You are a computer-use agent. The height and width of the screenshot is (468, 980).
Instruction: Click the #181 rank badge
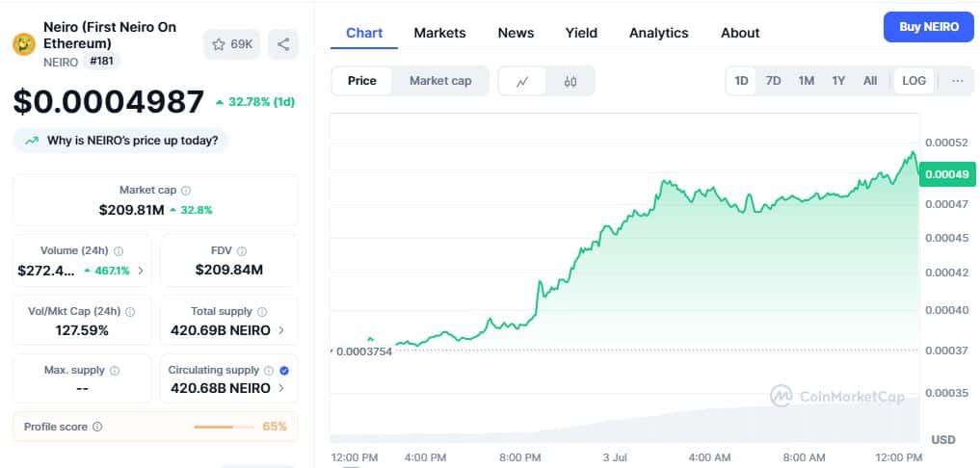point(101,62)
